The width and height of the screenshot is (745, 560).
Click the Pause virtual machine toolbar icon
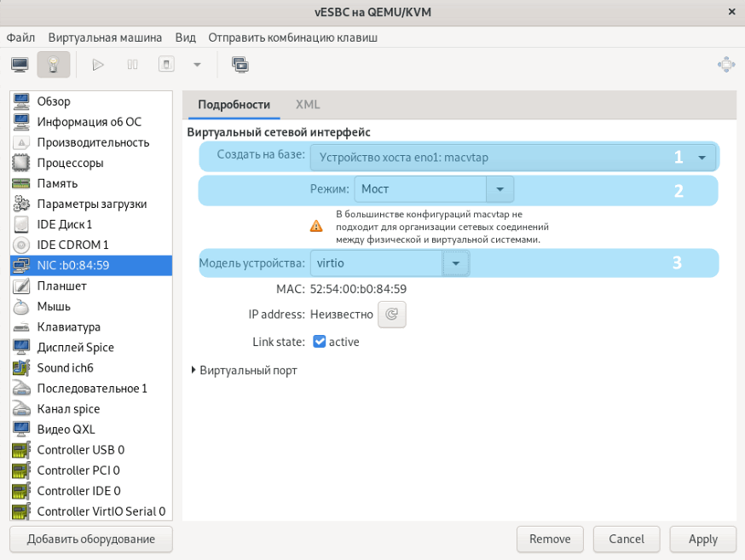click(x=133, y=64)
